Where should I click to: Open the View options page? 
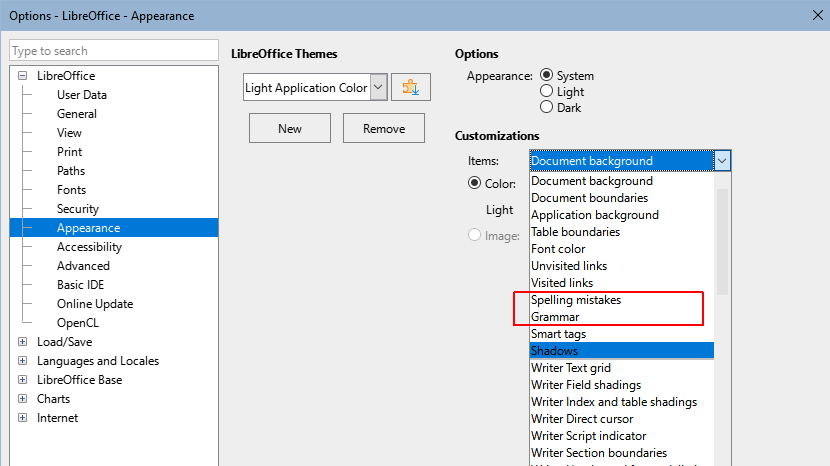click(x=69, y=133)
